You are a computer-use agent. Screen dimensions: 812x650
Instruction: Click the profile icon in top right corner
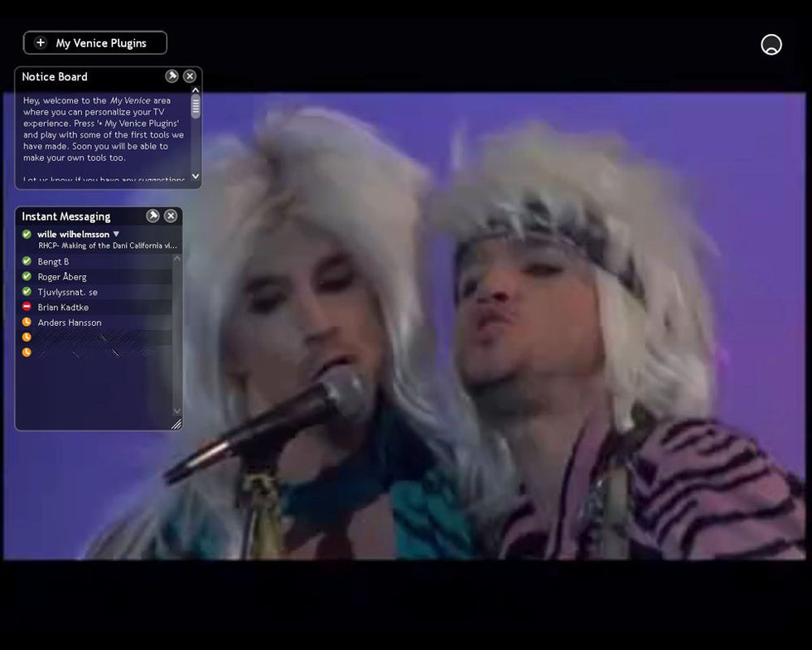point(771,45)
